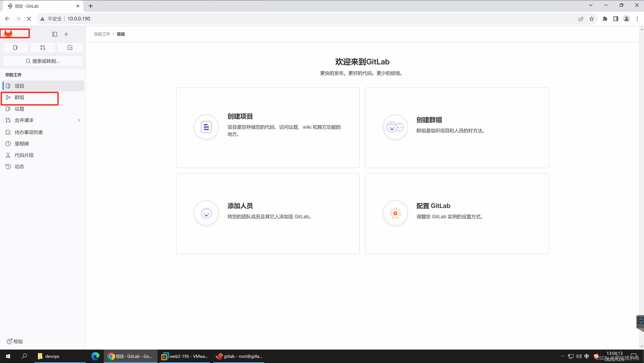The width and height of the screenshot is (644, 363).
Task: Open Chrome three-dot menu
Action: (637, 19)
